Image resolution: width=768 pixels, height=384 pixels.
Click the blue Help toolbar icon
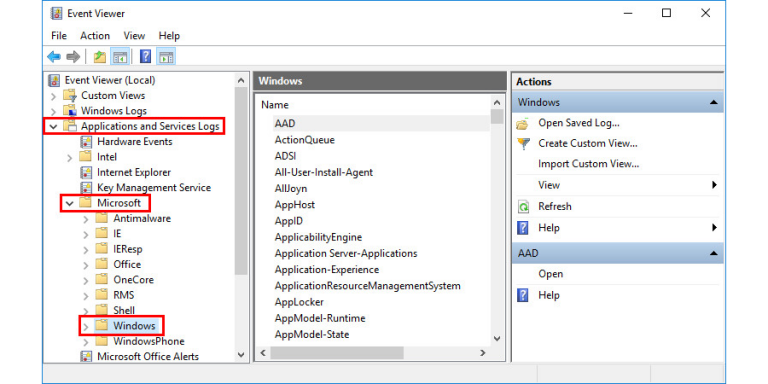click(x=145, y=57)
